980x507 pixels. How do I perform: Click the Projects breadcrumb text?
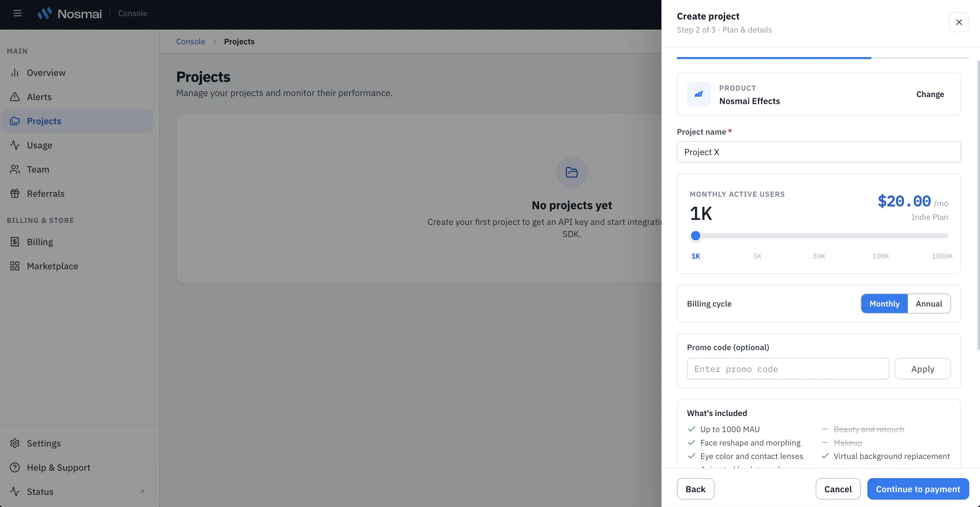tap(239, 41)
